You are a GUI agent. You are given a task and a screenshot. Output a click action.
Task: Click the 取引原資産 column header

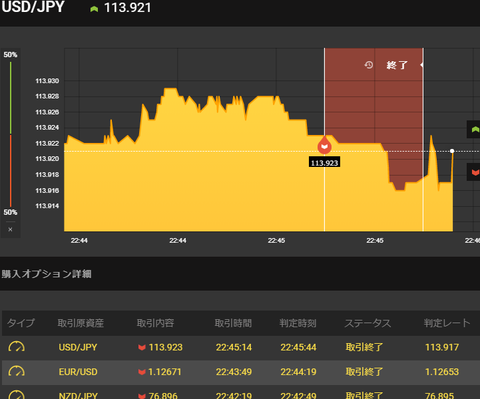(x=81, y=323)
